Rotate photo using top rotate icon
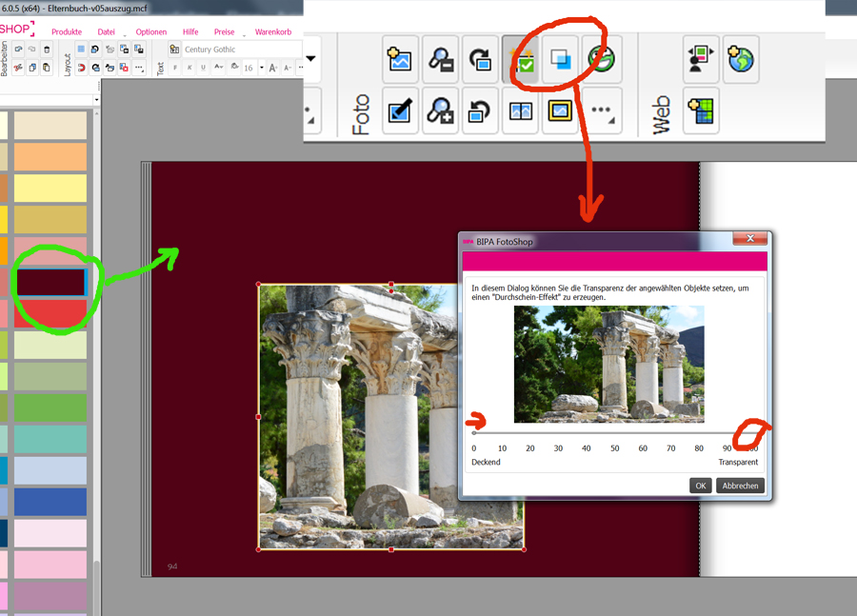857x616 pixels. 480,60
